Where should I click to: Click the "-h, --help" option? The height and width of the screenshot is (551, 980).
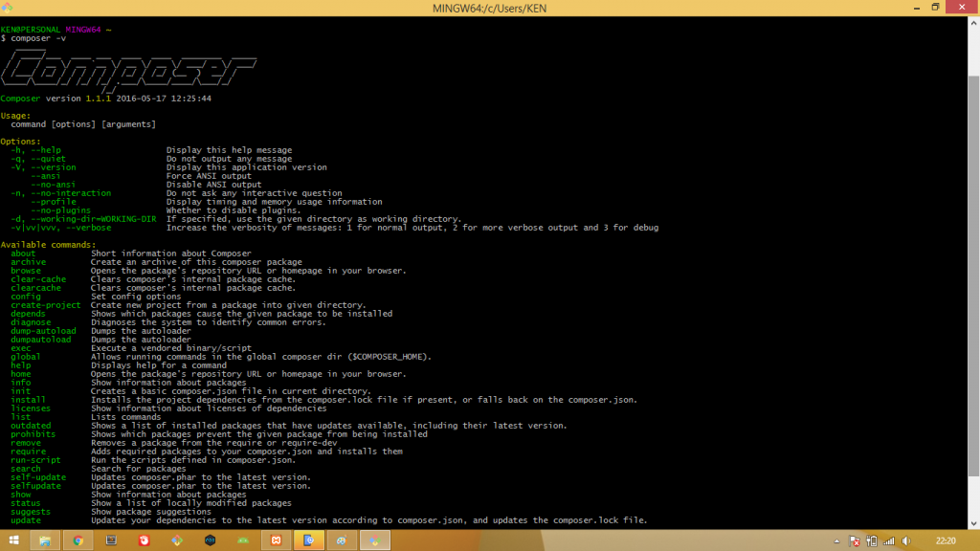point(35,150)
